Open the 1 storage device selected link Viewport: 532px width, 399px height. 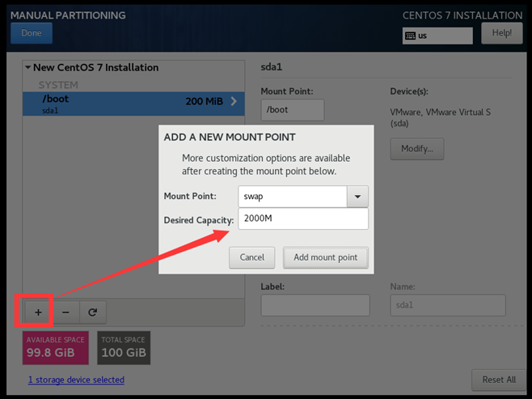(76, 380)
